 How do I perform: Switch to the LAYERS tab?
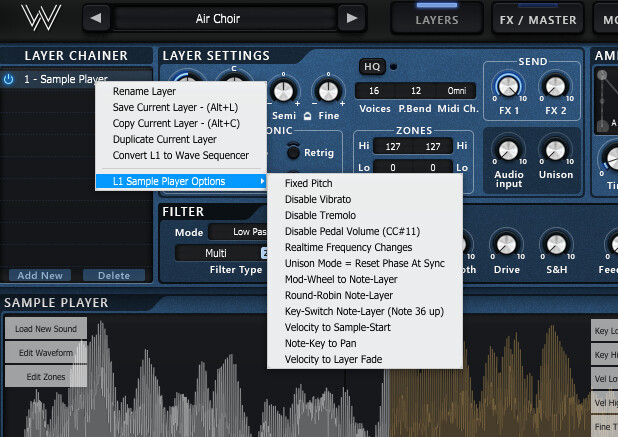tap(437, 19)
